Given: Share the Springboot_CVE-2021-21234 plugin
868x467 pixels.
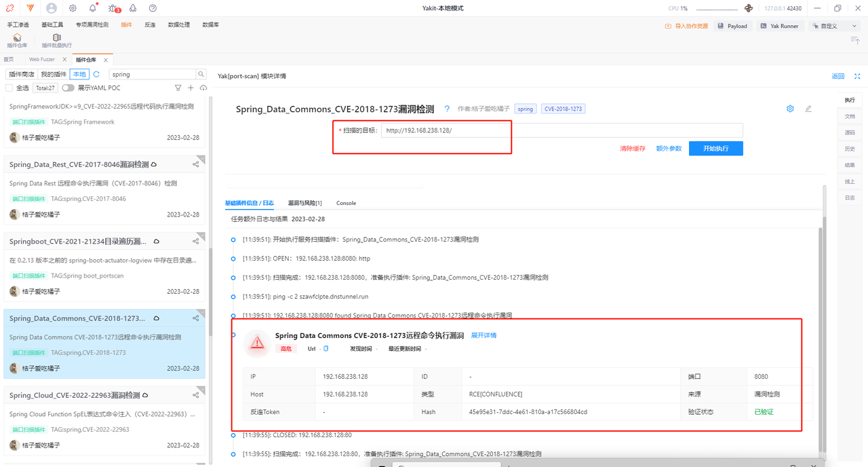Looking at the screenshot, I should (196, 241).
